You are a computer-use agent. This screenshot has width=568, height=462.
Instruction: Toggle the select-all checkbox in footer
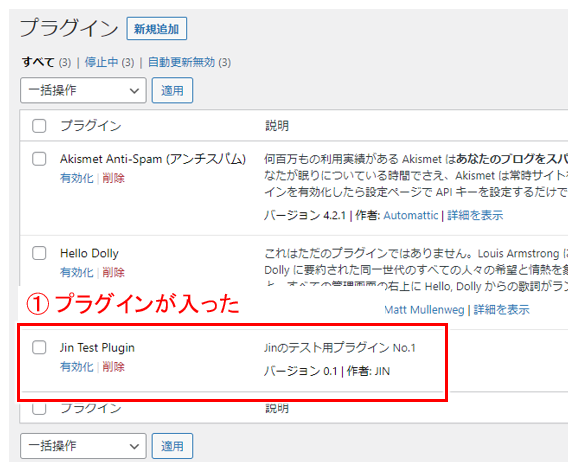pos(39,408)
